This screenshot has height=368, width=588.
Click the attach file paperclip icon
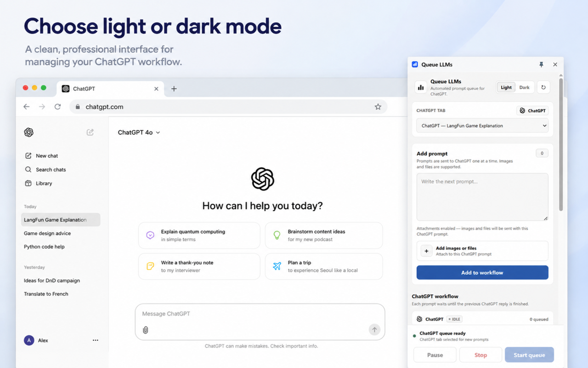tap(146, 330)
